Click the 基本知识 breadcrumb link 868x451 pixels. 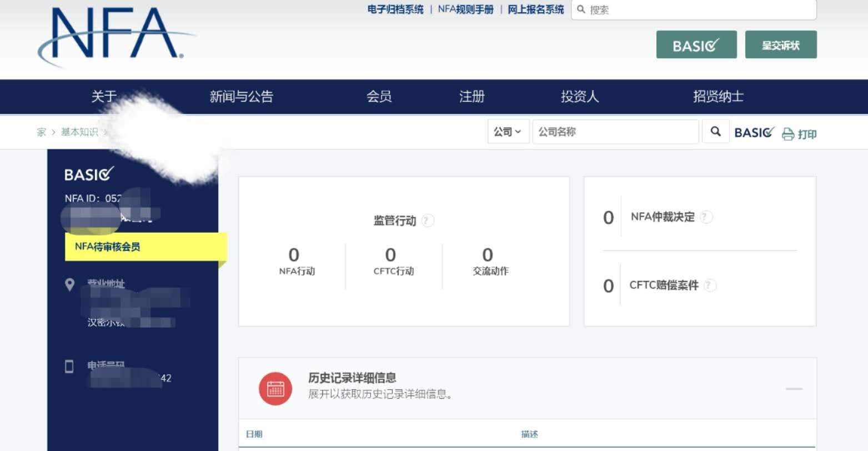[x=79, y=132]
